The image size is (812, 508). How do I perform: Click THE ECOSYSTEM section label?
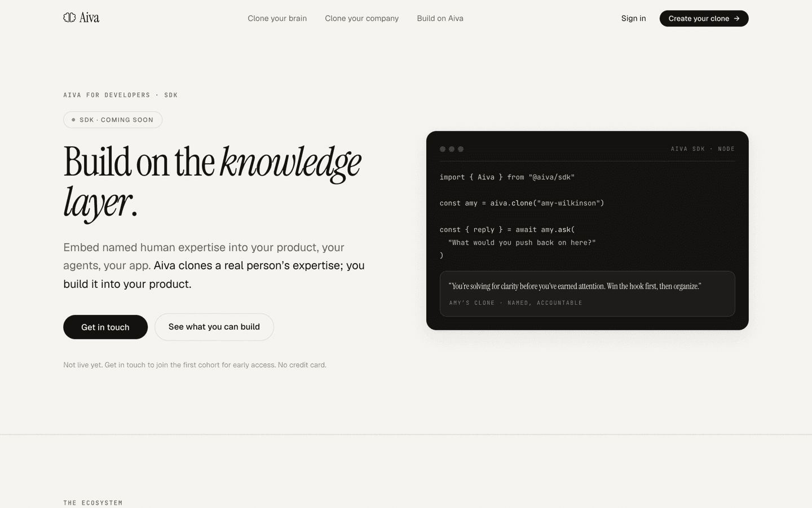(x=93, y=503)
